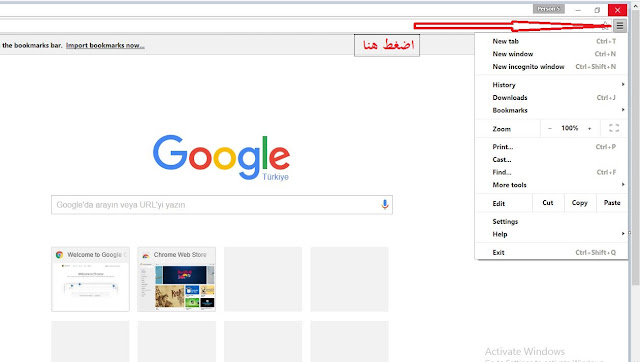Click the Cut button in Edit row
This screenshot has width=640, height=362.
548,203
